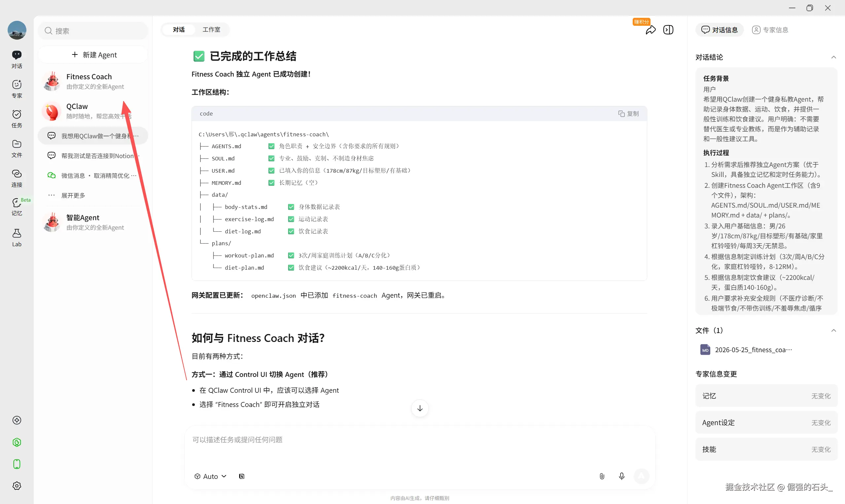This screenshot has width=845, height=504.
Task: Open the 连接 sidebar section
Action: click(17, 178)
